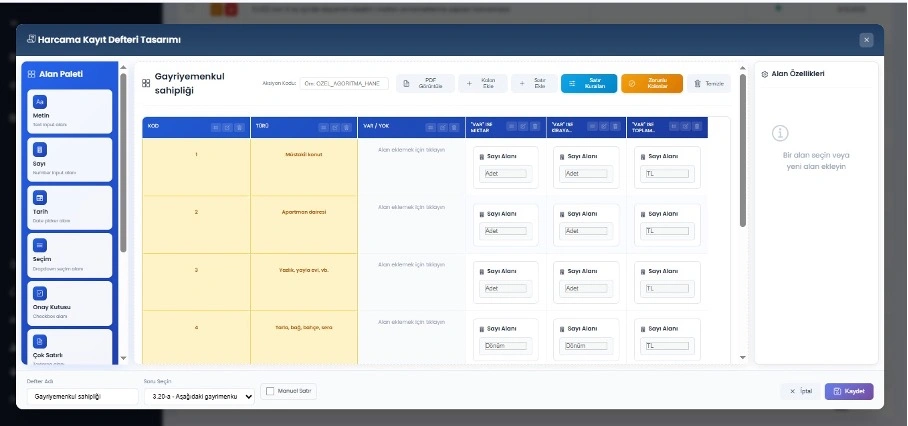Click the Aksiyon Kodu input field
This screenshot has width=908, height=426.
[x=345, y=84]
